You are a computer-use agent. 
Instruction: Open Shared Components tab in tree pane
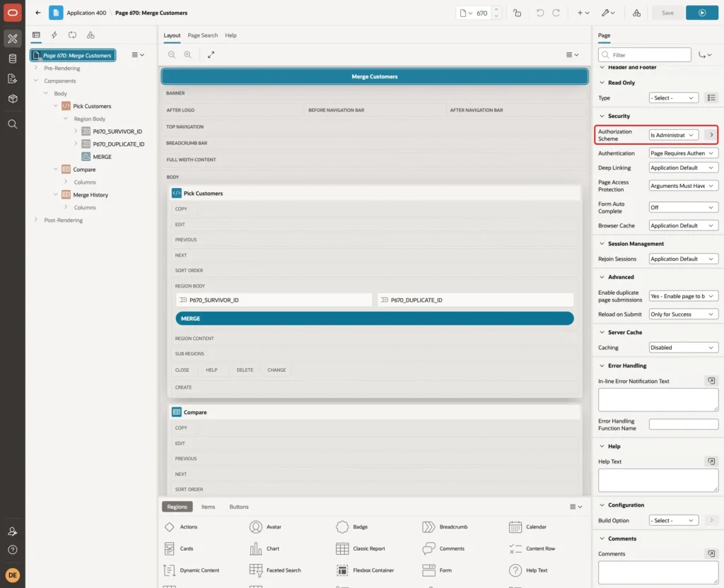[90, 35]
